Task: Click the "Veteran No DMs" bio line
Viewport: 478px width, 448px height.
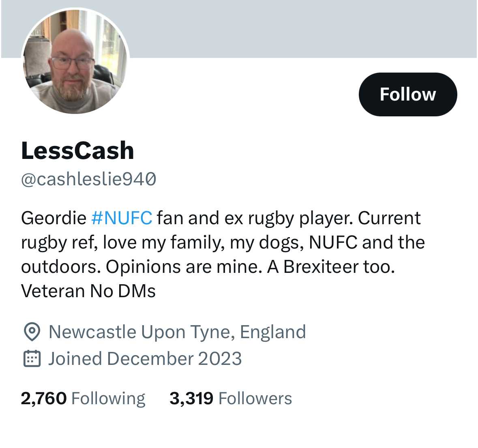Action: pyautogui.click(x=88, y=291)
